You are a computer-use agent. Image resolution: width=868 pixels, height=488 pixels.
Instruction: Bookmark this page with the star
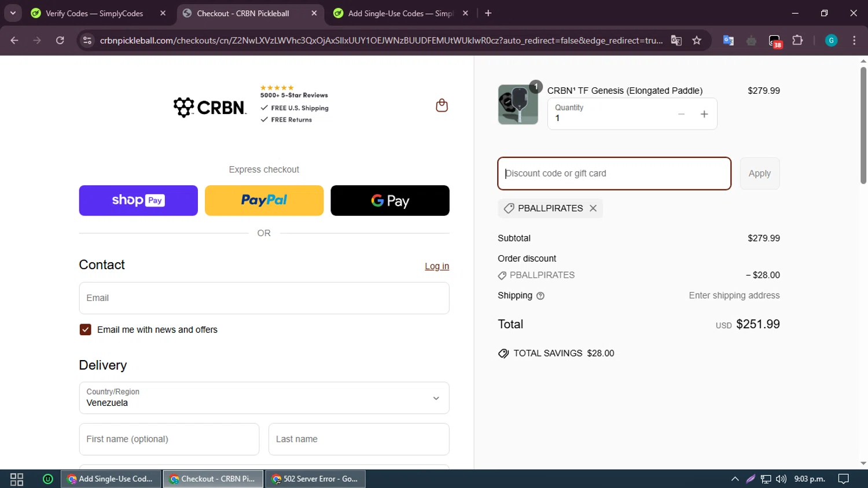click(x=697, y=41)
